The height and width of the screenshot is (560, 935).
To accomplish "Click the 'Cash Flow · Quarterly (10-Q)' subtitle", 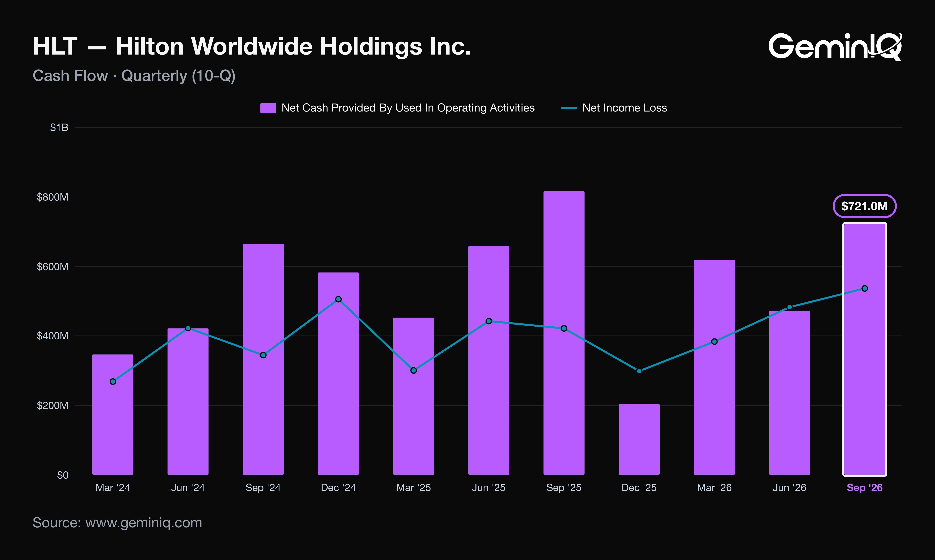I will point(134,76).
